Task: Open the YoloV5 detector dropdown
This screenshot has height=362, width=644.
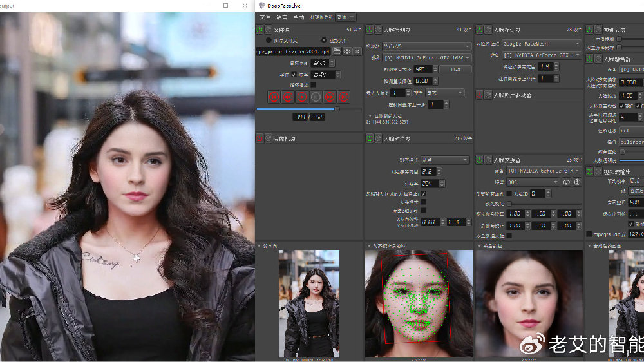Action: pos(426,46)
